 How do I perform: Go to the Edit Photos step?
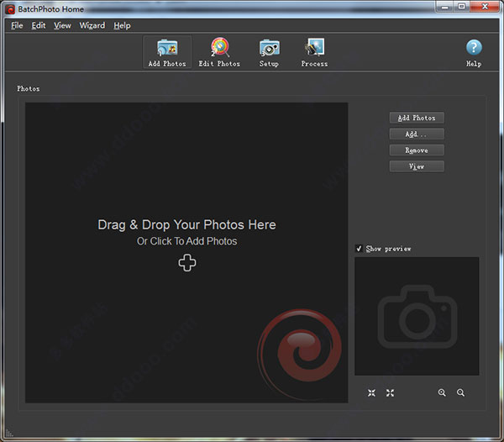pyautogui.click(x=219, y=52)
